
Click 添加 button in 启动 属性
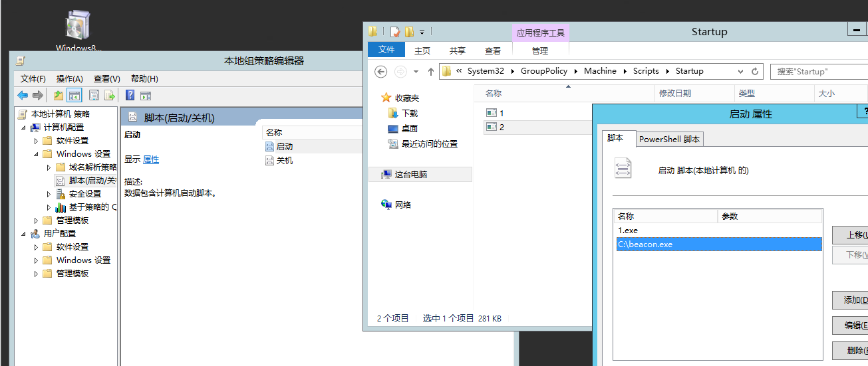[x=849, y=300]
